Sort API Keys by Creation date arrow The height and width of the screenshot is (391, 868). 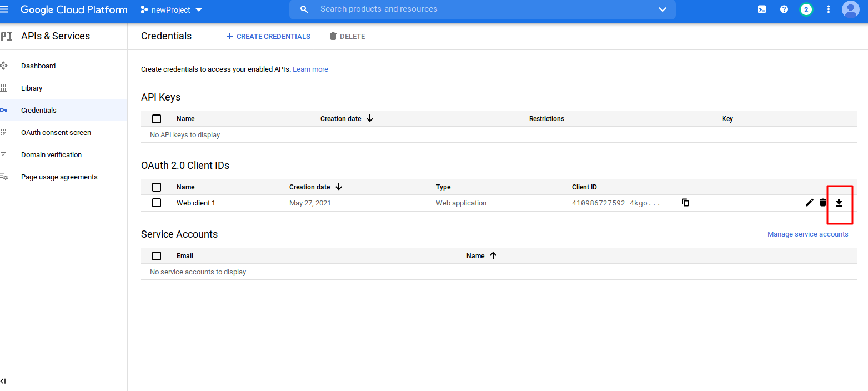(370, 118)
